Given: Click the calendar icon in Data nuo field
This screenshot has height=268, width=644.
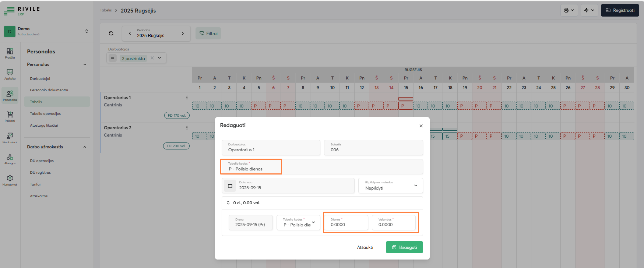Looking at the screenshot, I should pyautogui.click(x=230, y=186).
